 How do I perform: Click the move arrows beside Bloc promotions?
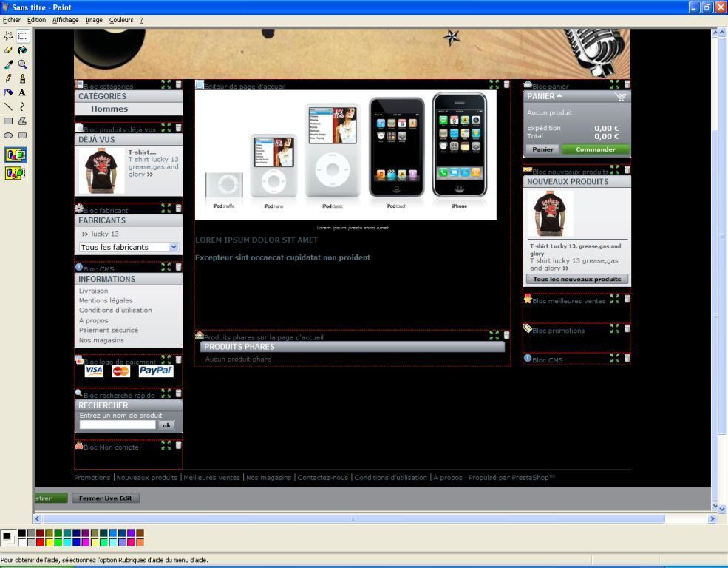(x=615, y=328)
